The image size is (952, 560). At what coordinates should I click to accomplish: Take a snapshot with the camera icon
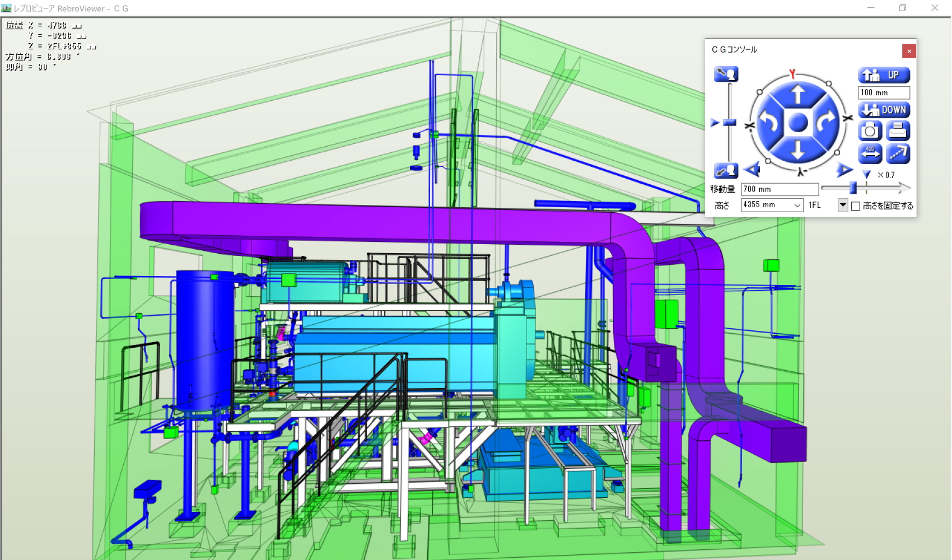870,131
